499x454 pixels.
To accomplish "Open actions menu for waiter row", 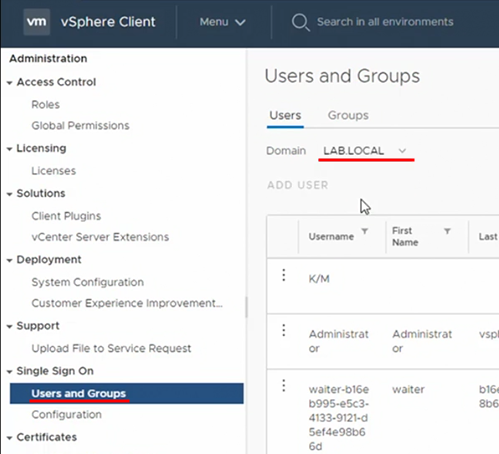I will point(284,386).
